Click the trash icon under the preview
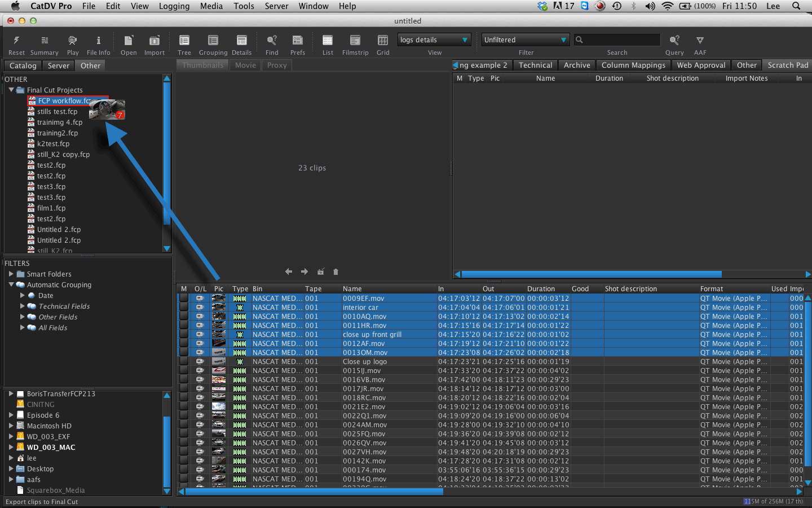The width and height of the screenshot is (812, 508). point(336,272)
